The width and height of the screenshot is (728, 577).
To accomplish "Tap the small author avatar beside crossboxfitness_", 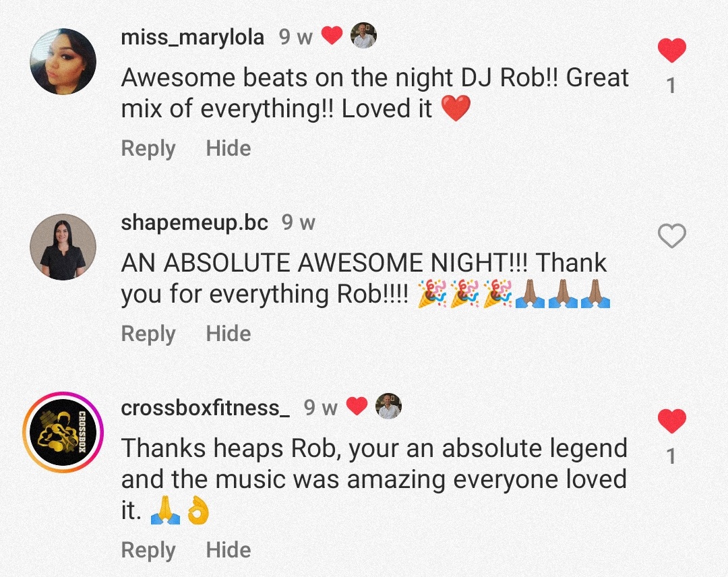I will pos(389,406).
